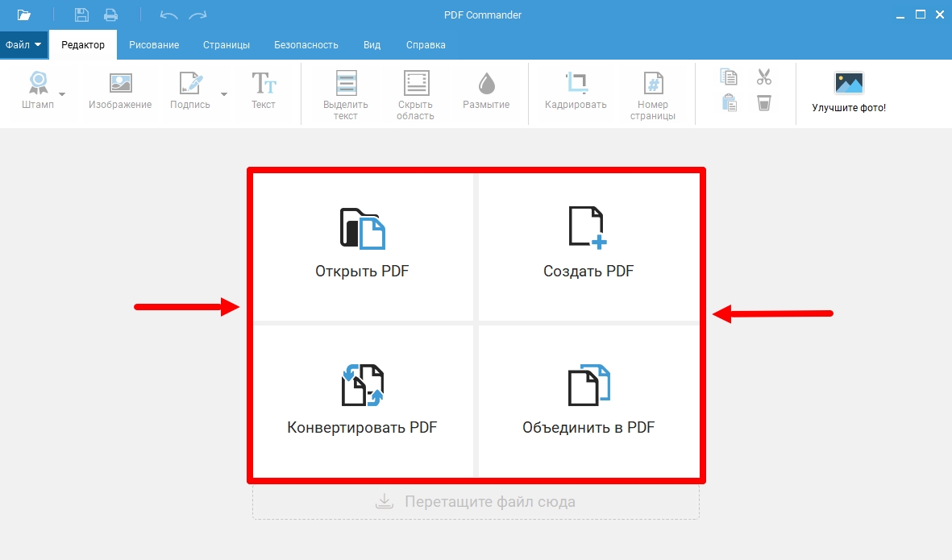Click the Print icon in title bar

click(110, 15)
